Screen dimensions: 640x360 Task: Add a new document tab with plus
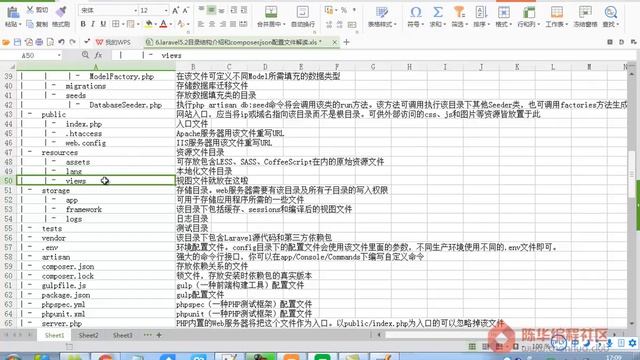347,42
